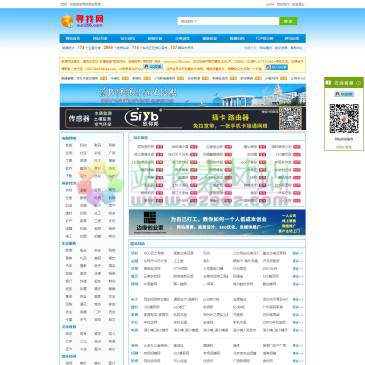Select the tab heading above the recommended sites grid
Viewport: 365px width, 365px height.
pos(140,137)
